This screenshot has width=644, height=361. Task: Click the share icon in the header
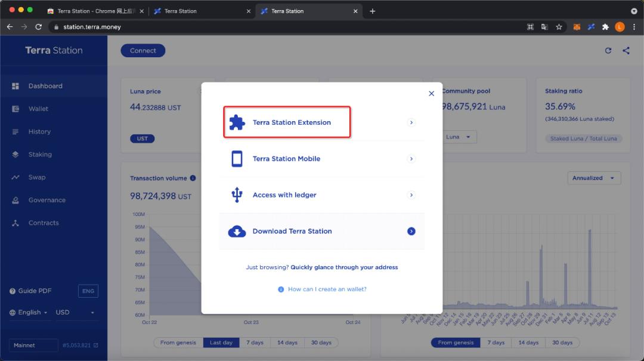click(x=626, y=51)
